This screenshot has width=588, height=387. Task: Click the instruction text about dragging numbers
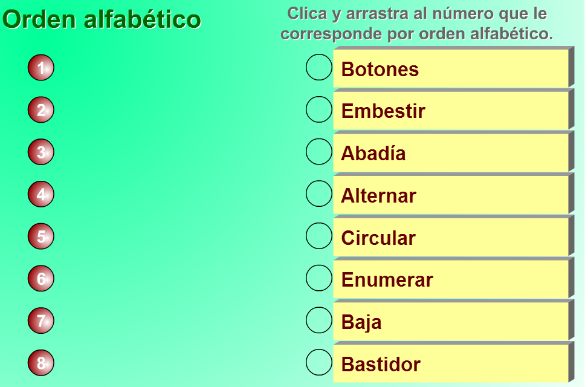point(422,23)
